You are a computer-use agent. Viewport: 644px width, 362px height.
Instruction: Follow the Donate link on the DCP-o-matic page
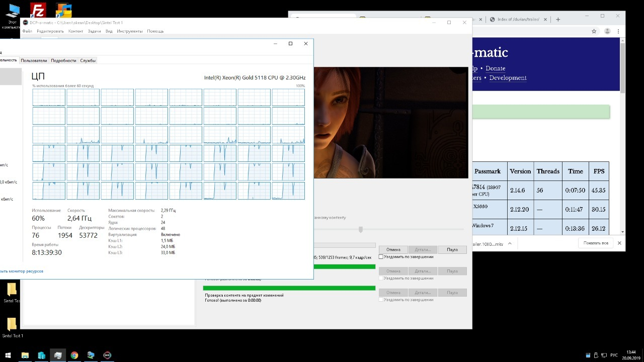(x=496, y=68)
